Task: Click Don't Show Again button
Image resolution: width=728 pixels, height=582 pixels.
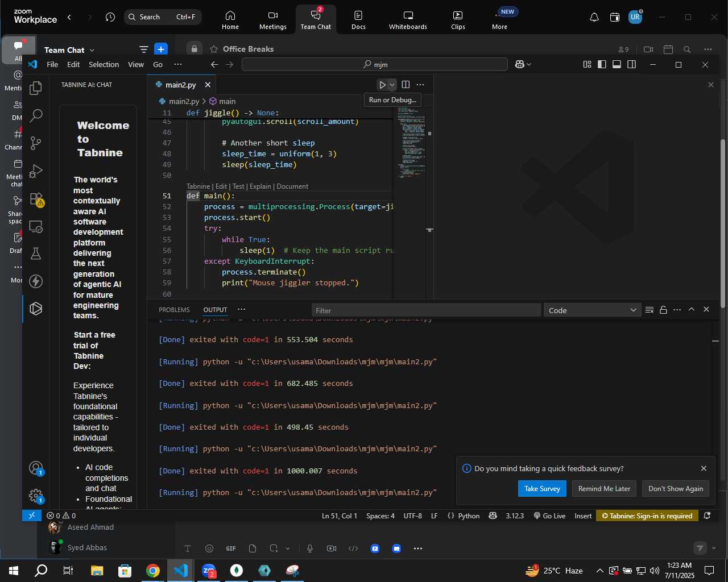Action: point(676,489)
